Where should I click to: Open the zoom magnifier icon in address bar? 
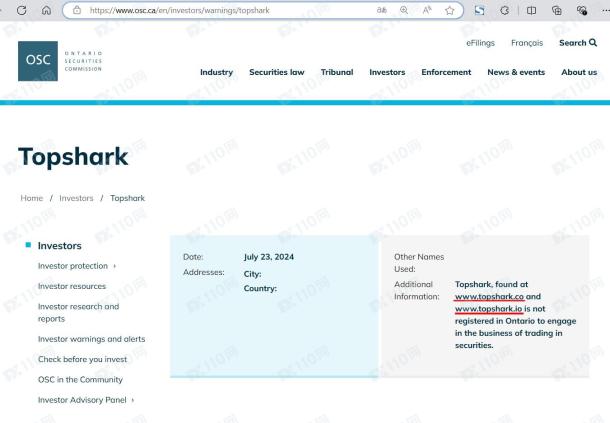(x=404, y=10)
